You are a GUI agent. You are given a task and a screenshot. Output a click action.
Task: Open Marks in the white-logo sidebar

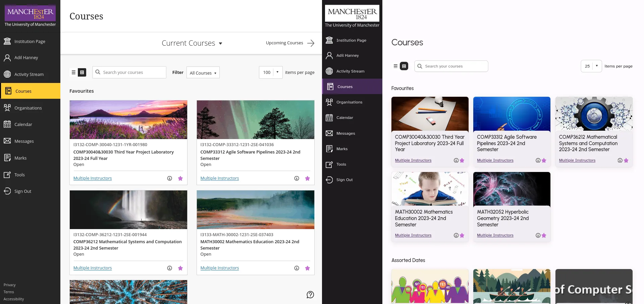[342, 149]
